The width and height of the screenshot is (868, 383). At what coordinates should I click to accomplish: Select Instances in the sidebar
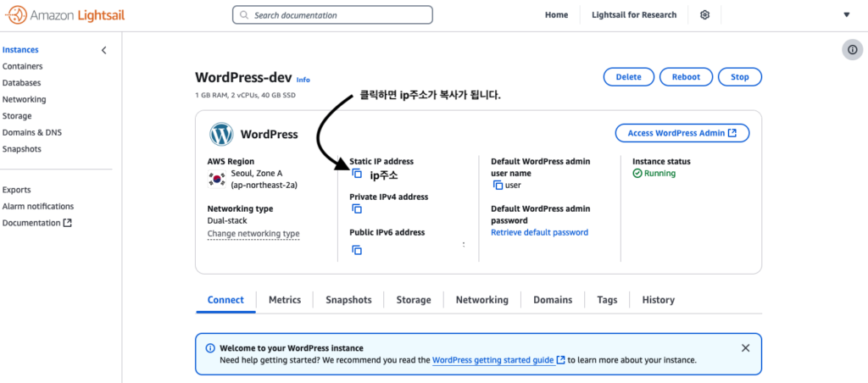[20, 50]
